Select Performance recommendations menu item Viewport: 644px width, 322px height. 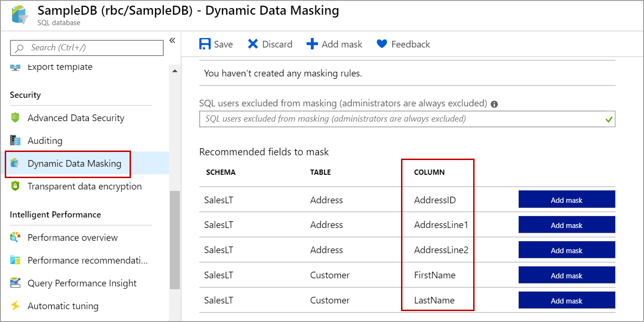(87, 260)
